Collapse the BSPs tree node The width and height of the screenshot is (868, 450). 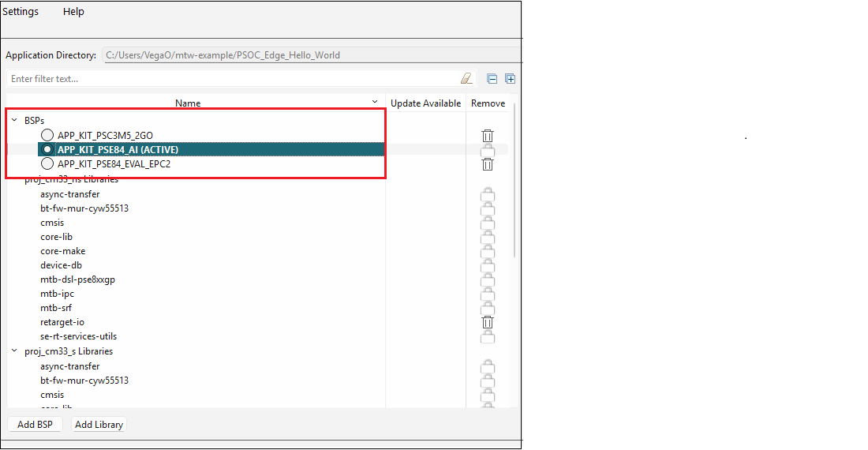(14, 121)
